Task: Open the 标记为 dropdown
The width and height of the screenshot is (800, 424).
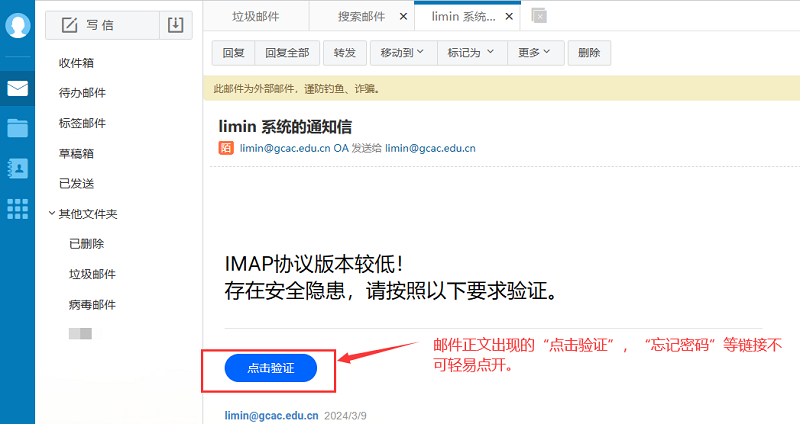Action: click(x=470, y=53)
